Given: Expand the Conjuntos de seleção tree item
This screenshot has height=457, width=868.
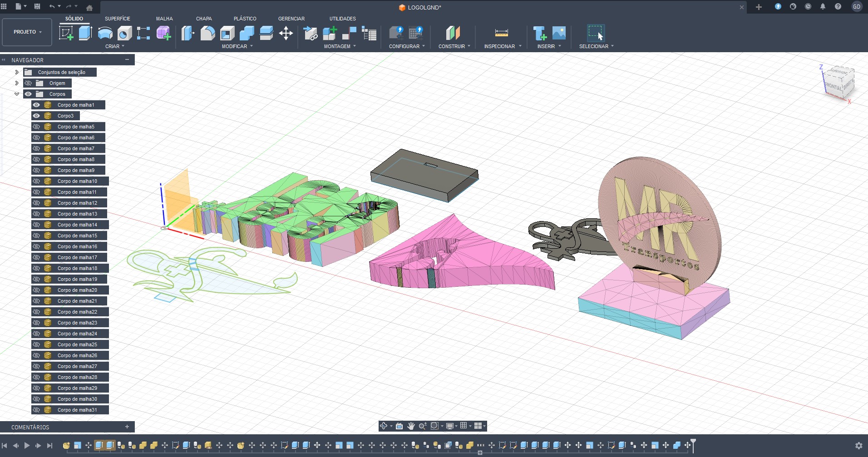Looking at the screenshot, I should [17, 72].
